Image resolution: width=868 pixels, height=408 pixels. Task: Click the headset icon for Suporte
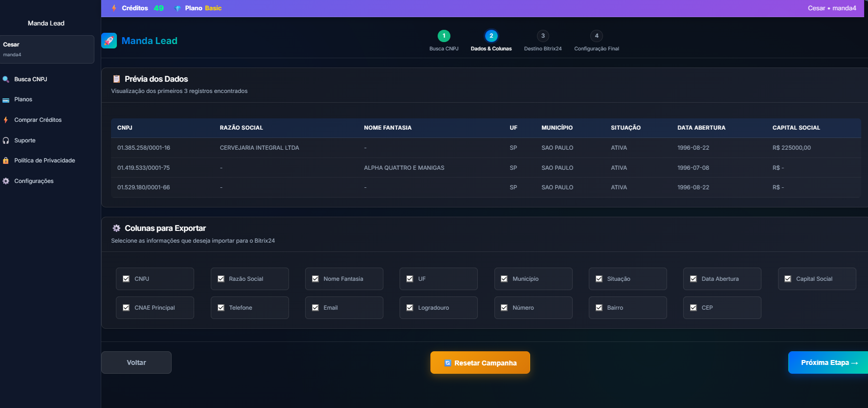point(6,140)
